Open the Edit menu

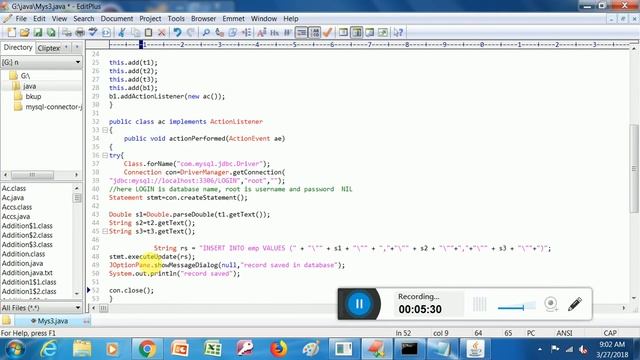[x=39, y=19]
